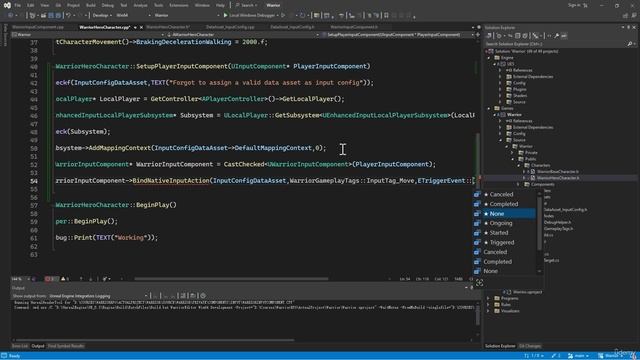Open solution configuration Develop dropdown
640x360 pixels.
[102, 16]
